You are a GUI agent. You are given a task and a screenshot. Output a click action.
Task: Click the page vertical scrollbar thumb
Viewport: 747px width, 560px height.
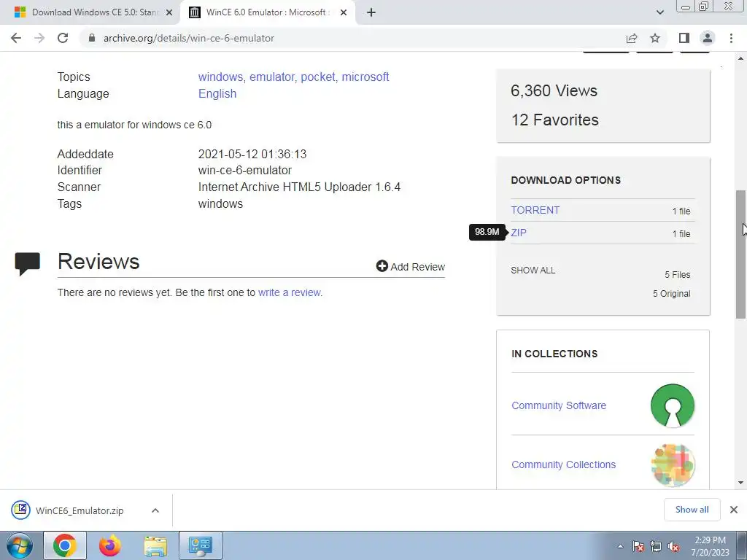pyautogui.click(x=741, y=254)
